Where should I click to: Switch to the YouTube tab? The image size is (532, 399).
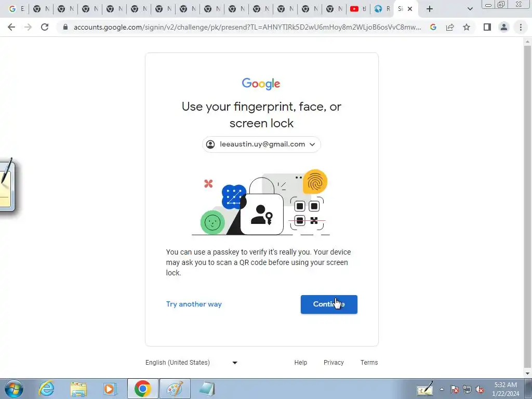coord(358,9)
